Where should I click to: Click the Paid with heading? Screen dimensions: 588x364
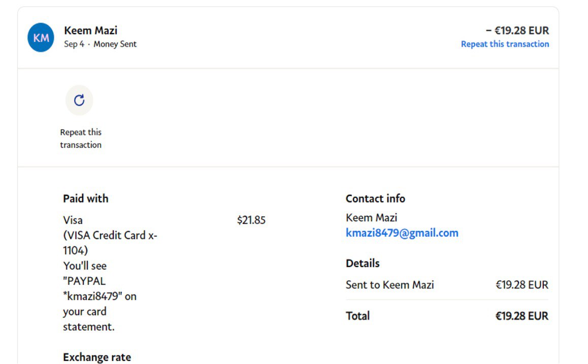point(85,198)
